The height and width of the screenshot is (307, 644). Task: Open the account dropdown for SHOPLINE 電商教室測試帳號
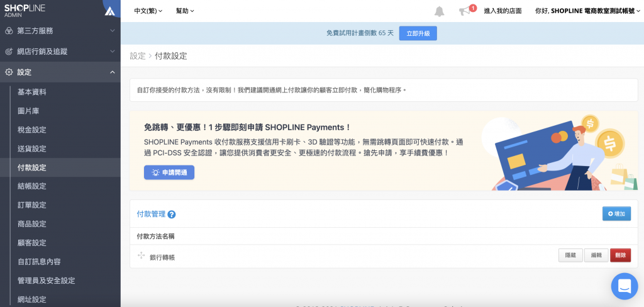588,11
